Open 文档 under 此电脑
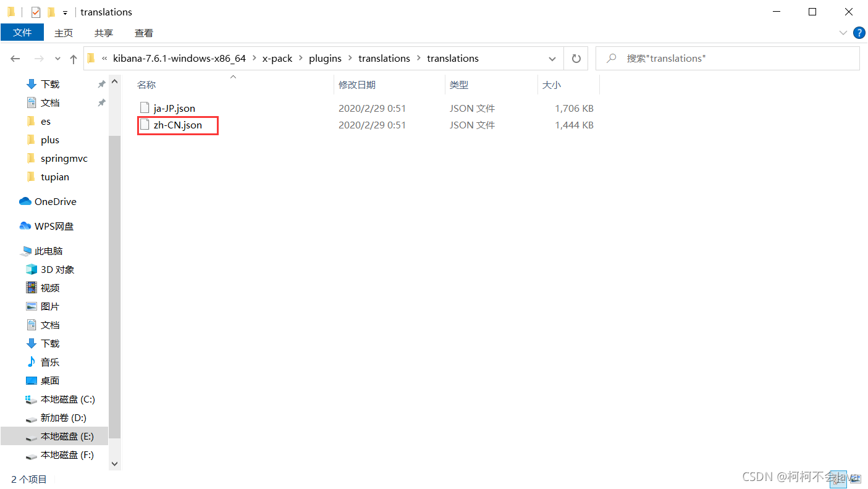Image resolution: width=868 pixels, height=489 pixels. coord(50,325)
